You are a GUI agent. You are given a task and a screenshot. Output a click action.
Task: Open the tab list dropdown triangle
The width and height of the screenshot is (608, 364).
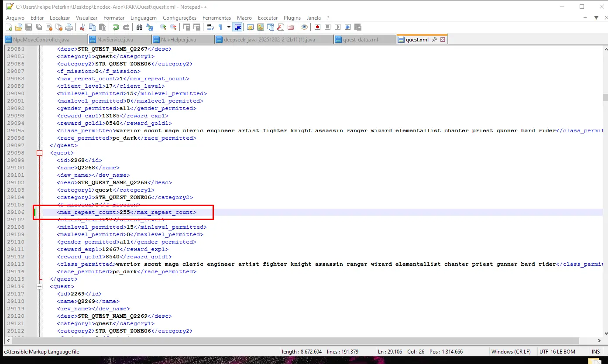pos(596,18)
